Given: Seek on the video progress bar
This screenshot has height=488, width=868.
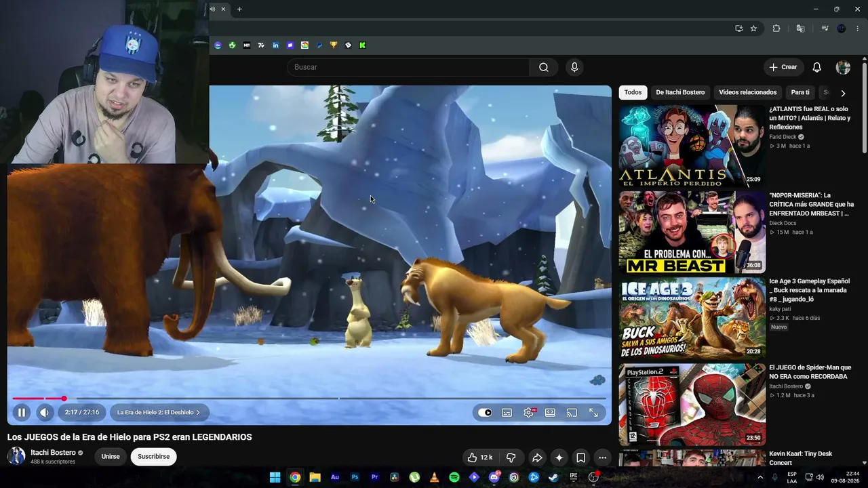Looking at the screenshot, I should 309,399.
